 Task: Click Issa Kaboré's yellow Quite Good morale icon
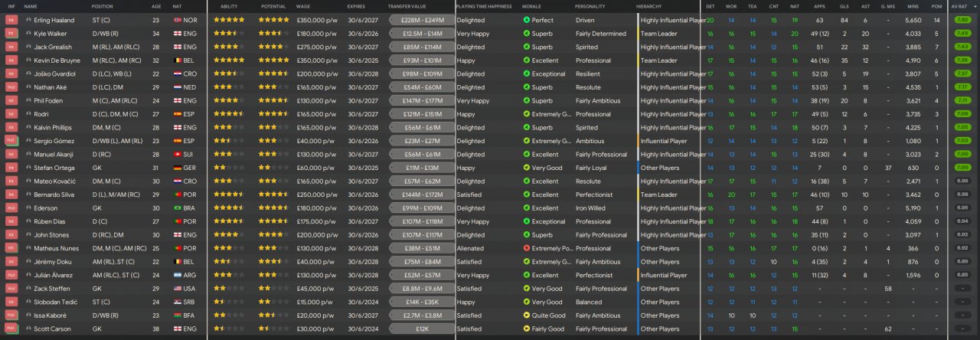pyautogui.click(x=526, y=315)
